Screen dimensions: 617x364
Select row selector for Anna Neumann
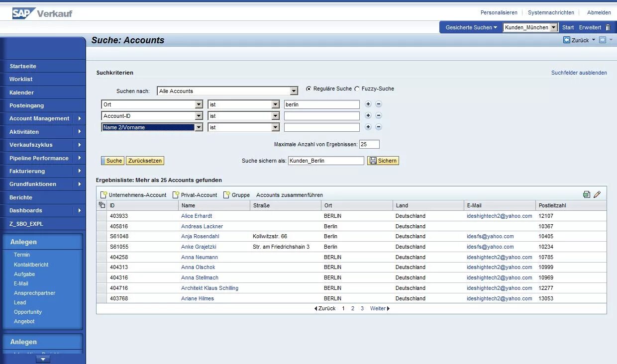click(x=102, y=257)
